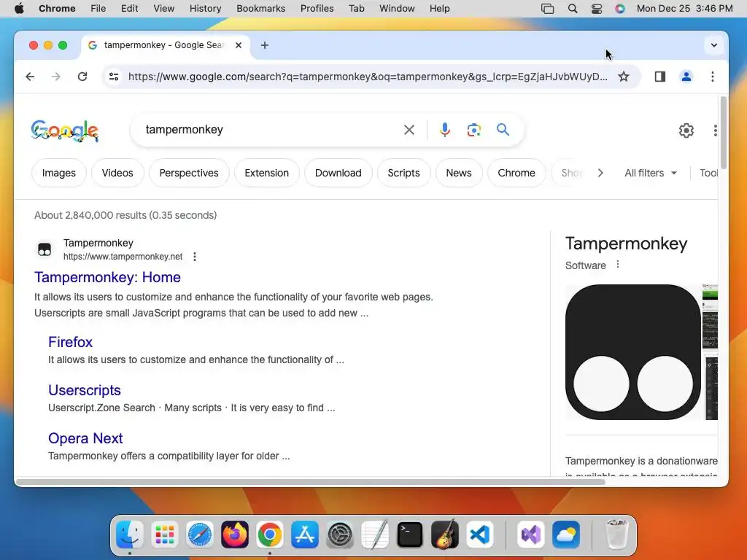The image size is (747, 560).
Task: Click inside the Google search query field
Action: [271, 130]
